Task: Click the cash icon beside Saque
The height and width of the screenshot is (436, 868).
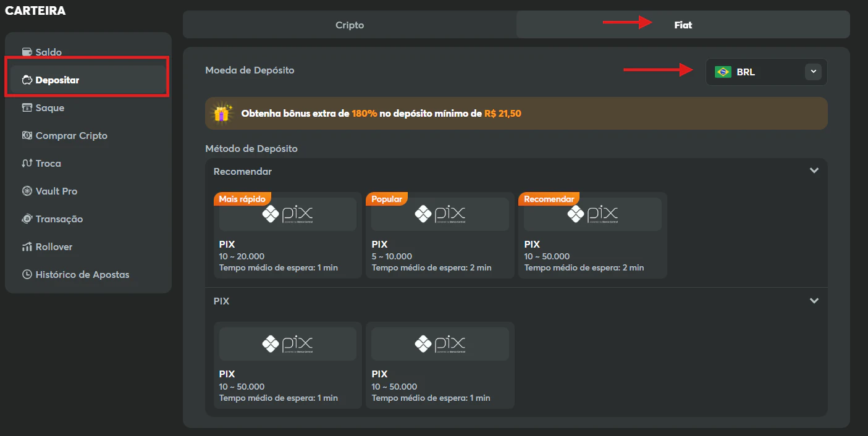Action: (x=27, y=107)
